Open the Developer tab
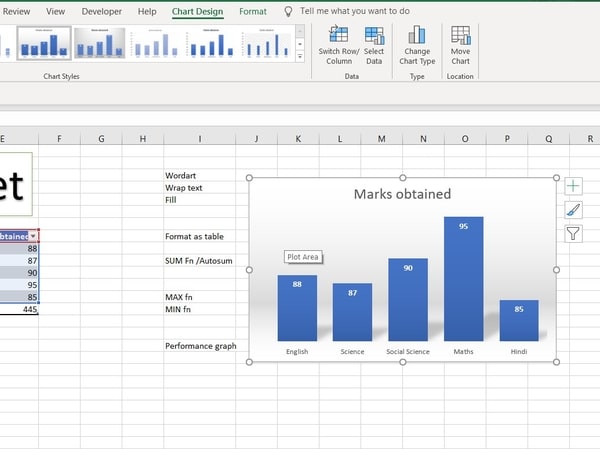600x449 pixels. click(101, 11)
